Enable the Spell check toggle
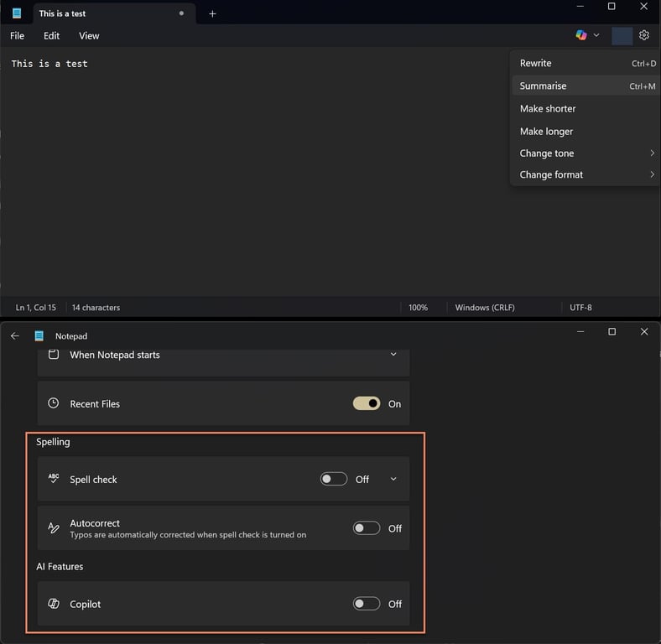The width and height of the screenshot is (661, 644). pos(334,479)
